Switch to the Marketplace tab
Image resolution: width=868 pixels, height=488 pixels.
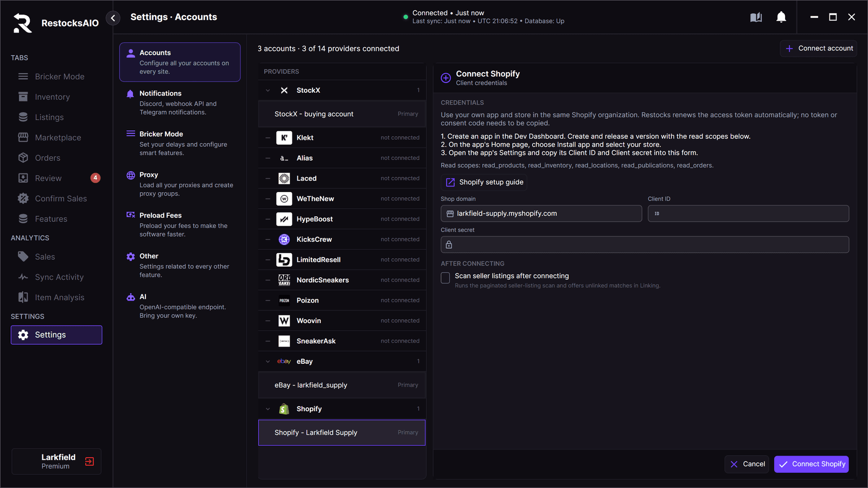point(56,138)
